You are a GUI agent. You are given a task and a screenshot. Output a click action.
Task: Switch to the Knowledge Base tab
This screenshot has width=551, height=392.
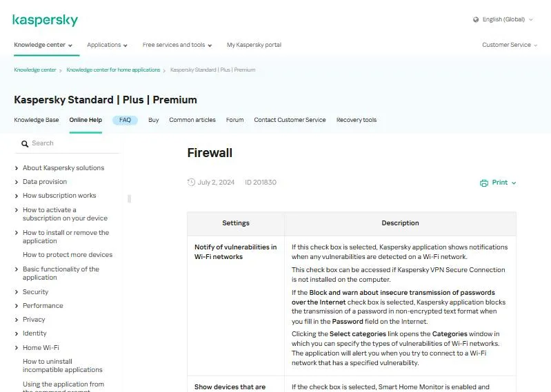[37, 120]
